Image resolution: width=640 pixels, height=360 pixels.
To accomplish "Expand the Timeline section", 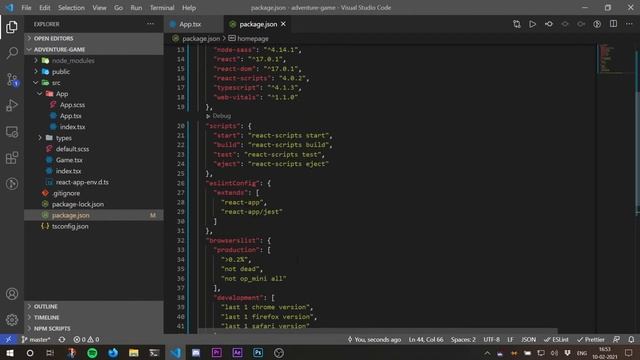I will [94, 318].
